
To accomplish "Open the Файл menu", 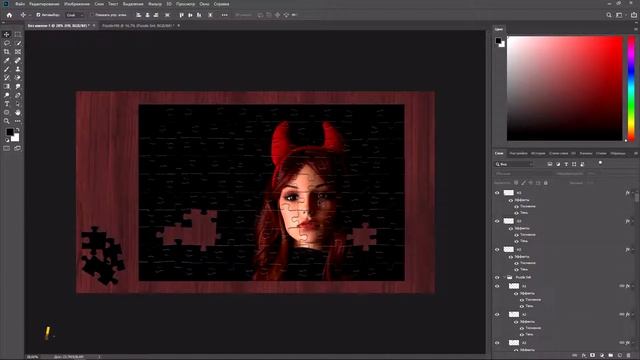I will click(20, 4).
